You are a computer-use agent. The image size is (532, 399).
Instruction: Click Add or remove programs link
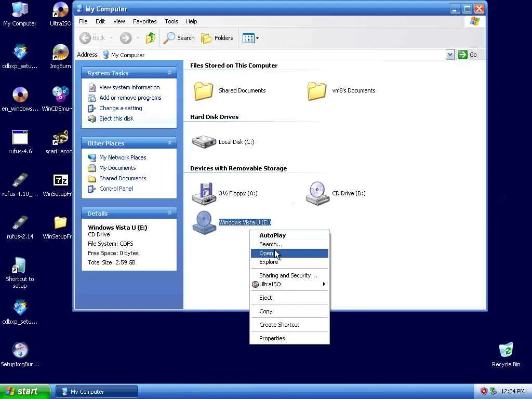pos(130,98)
